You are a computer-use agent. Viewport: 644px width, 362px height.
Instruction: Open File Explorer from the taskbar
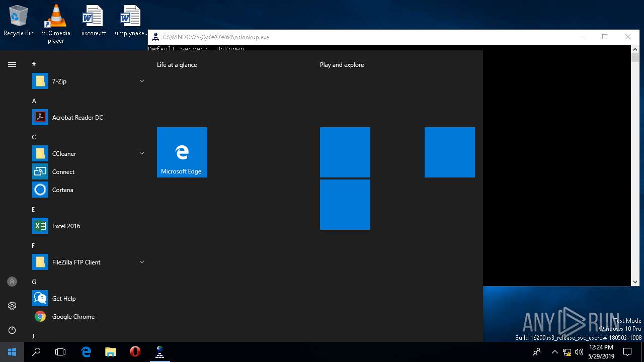[x=111, y=352]
